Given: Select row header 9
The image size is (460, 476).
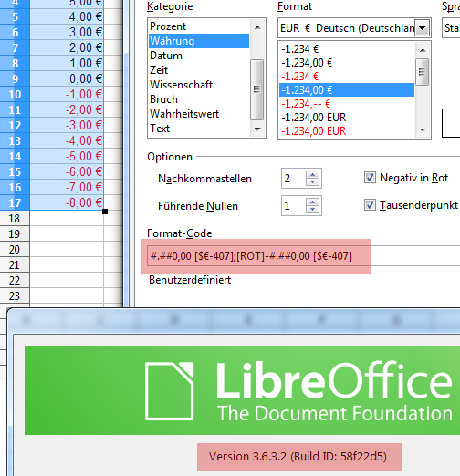Looking at the screenshot, I should click(x=15, y=79).
